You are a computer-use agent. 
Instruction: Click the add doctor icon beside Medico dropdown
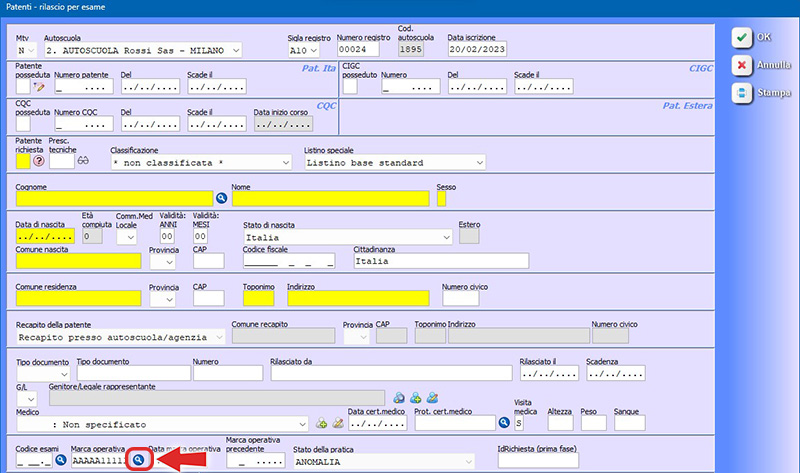322,423
